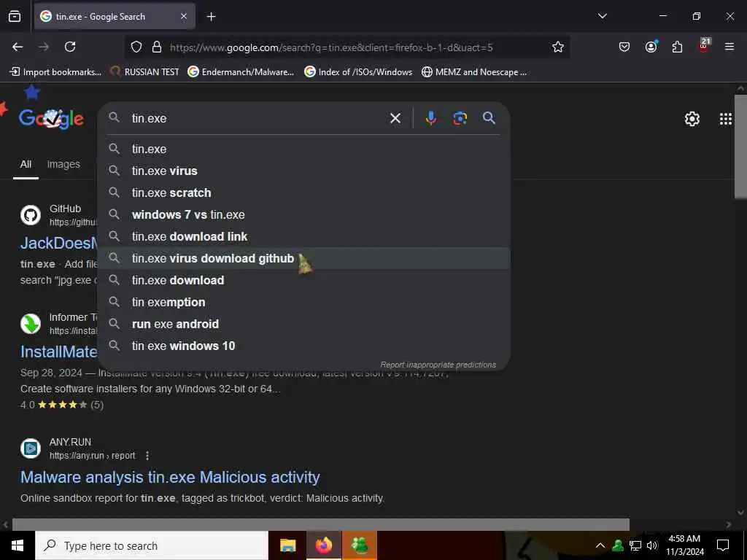Open the tracking protection shield
747x560 pixels.
click(x=136, y=47)
